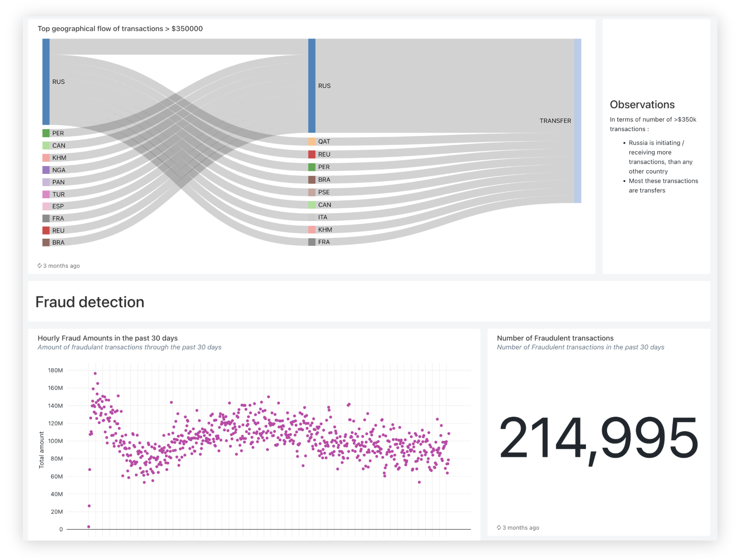738x560 pixels.
Task: Click the Observations heading text
Action: 642,105
